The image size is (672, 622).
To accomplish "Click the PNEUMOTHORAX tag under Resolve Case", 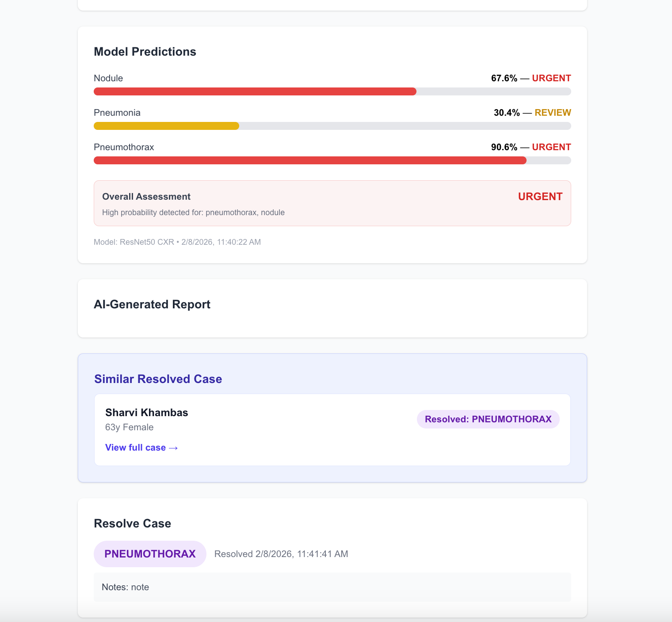I will point(150,554).
